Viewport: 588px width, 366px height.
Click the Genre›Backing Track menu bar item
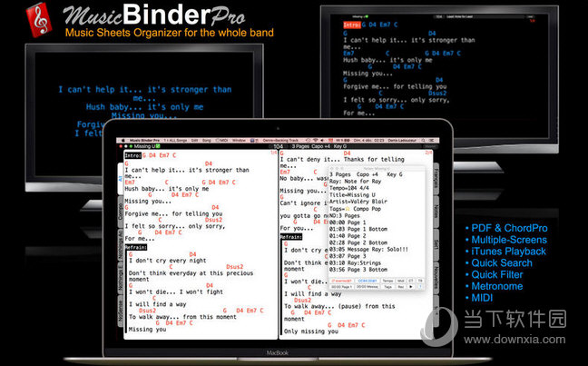(x=280, y=140)
